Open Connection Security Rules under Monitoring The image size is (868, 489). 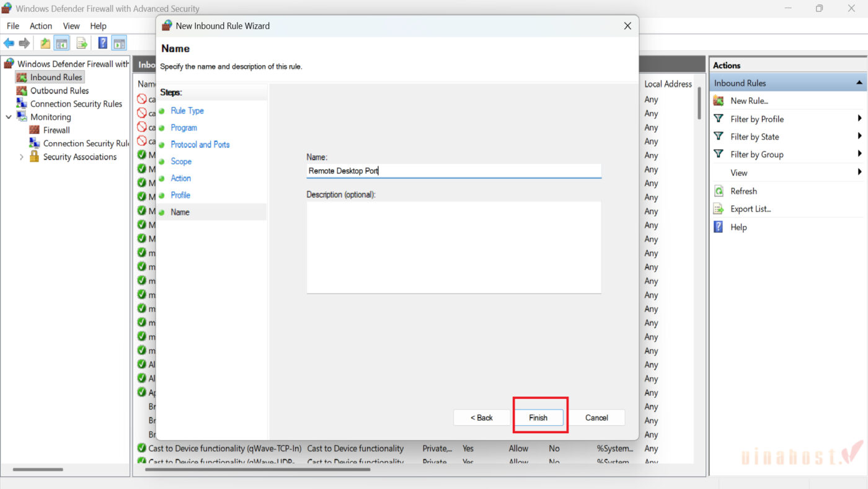tap(86, 143)
